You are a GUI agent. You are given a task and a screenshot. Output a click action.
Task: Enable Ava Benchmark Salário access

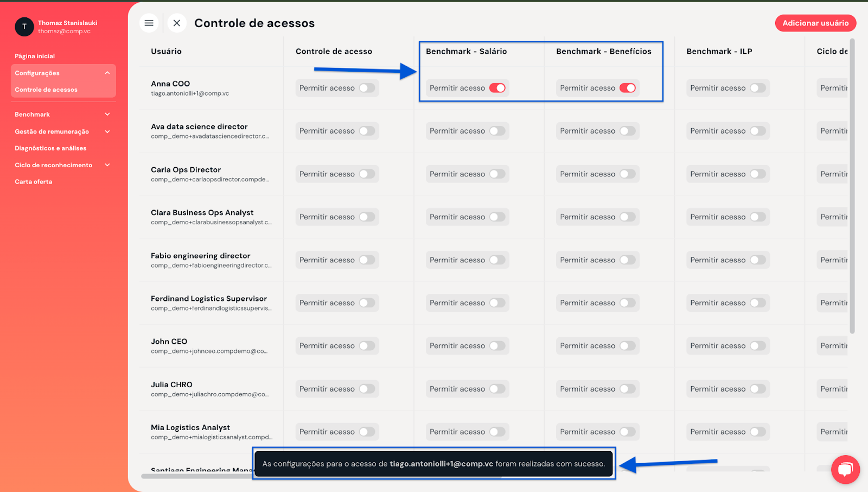497,131
